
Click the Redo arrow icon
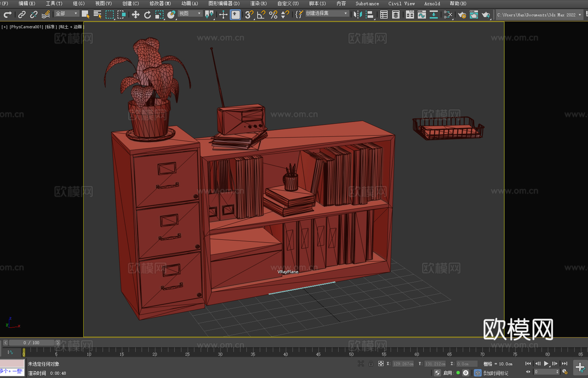(7, 14)
